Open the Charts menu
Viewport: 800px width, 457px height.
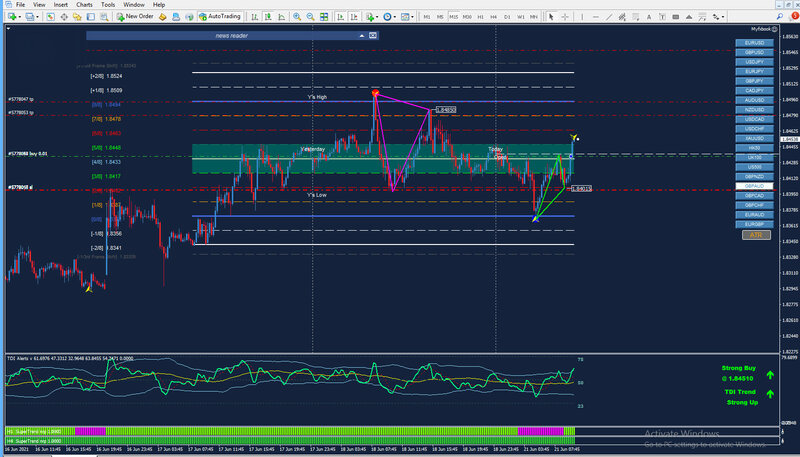84,5
